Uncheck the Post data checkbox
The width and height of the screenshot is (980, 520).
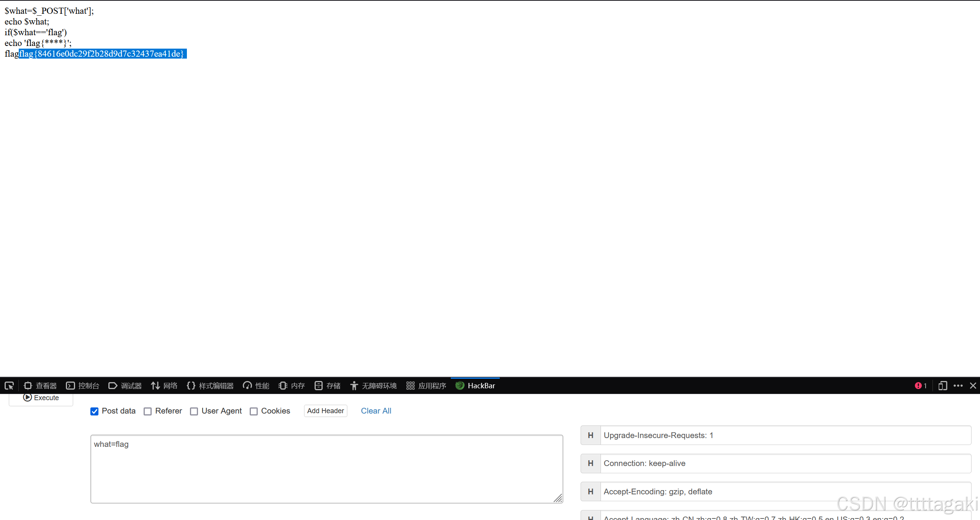click(95, 411)
